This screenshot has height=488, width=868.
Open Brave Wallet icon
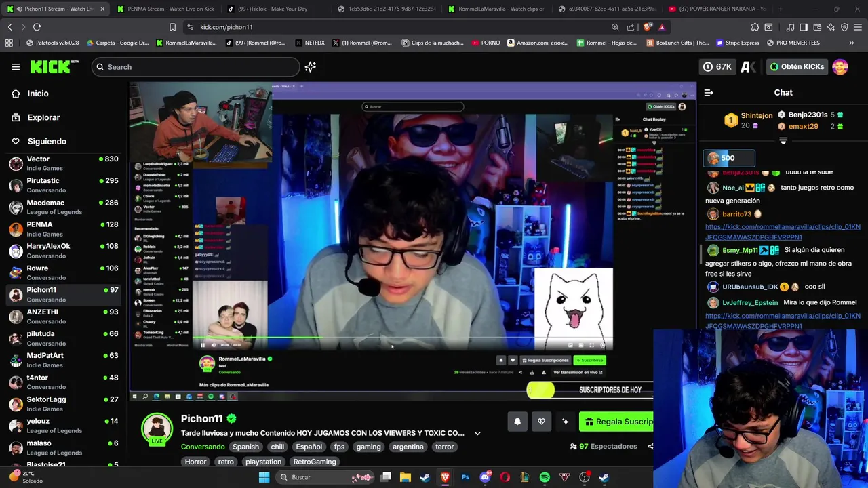point(817,27)
